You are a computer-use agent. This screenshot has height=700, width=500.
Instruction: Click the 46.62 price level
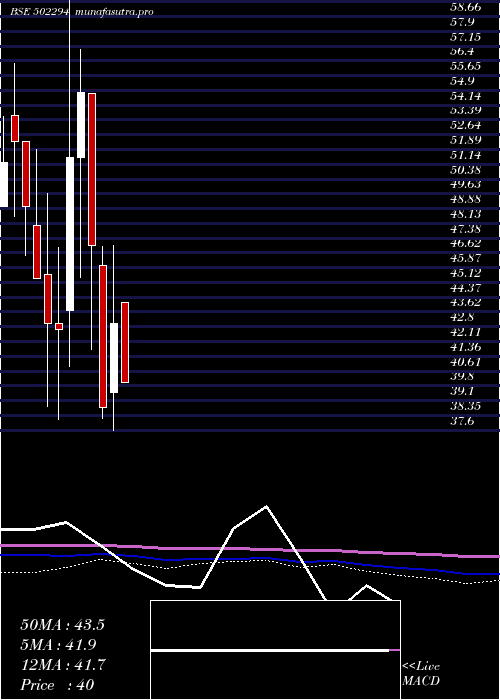tap(465, 243)
